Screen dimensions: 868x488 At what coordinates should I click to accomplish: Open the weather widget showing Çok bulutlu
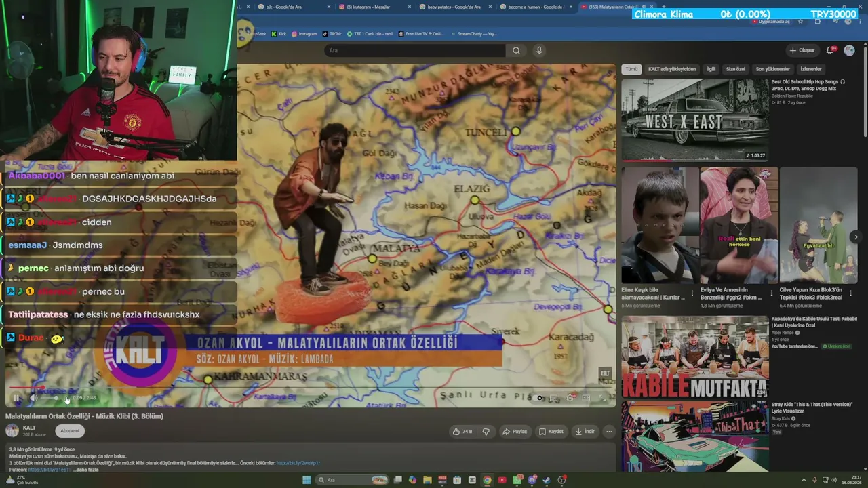tap(22, 480)
